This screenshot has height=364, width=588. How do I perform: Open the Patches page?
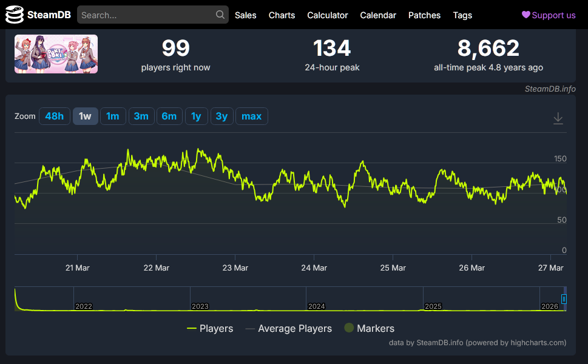(424, 15)
